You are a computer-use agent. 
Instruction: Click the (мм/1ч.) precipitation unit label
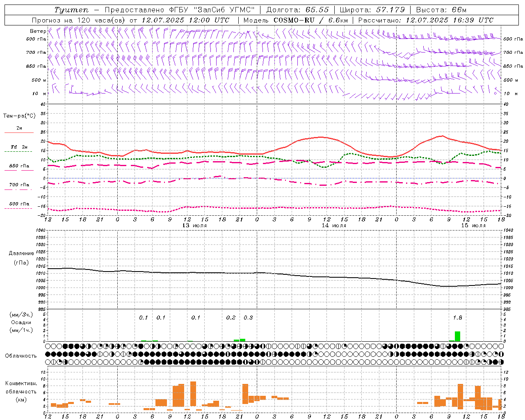21,330
